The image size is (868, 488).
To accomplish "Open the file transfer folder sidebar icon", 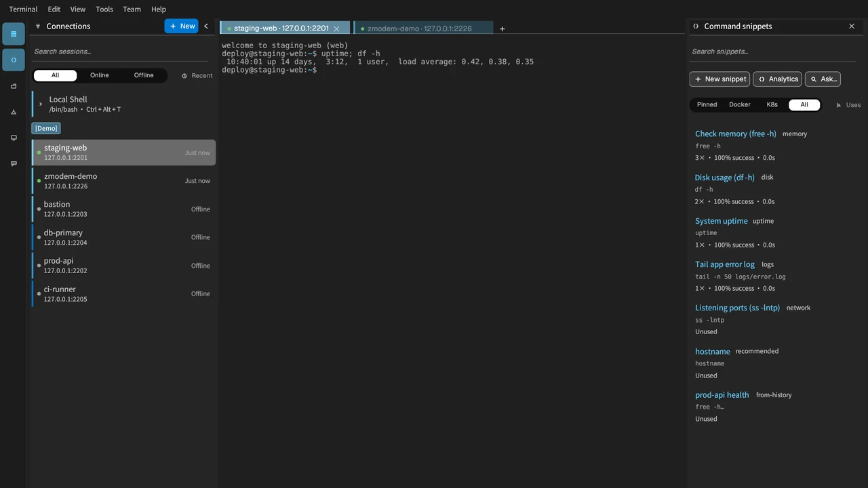I will 14,86.
